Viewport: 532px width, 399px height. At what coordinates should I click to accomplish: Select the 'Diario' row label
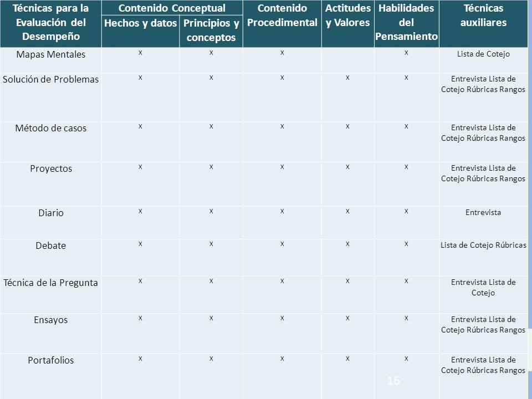click(x=51, y=213)
